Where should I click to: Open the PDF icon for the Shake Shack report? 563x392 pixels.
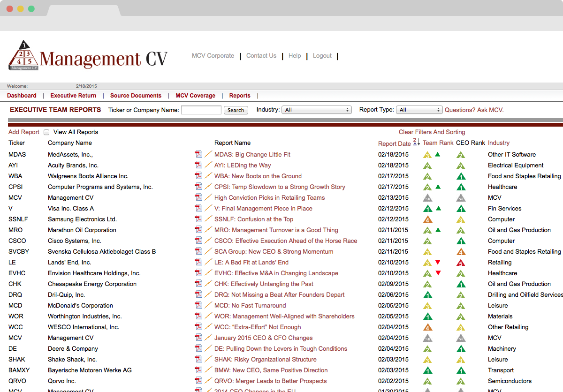click(198, 359)
